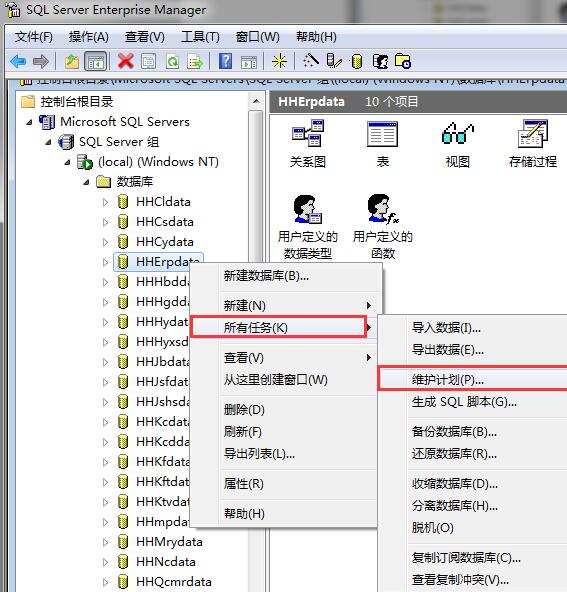Collapse the (local) (Windows NT) server node
The width and height of the screenshot is (567, 592).
(x=67, y=162)
